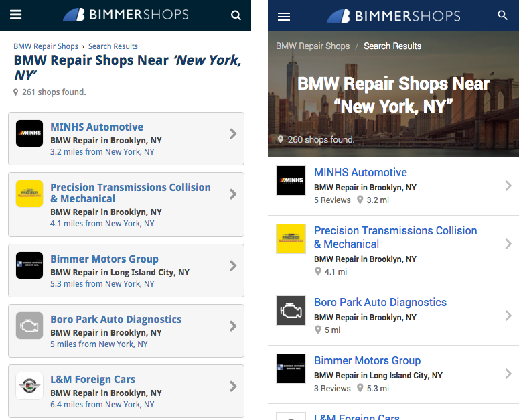519x420 pixels.
Task: Click MINHS logo thumbnail in right list
Action: [x=291, y=180]
